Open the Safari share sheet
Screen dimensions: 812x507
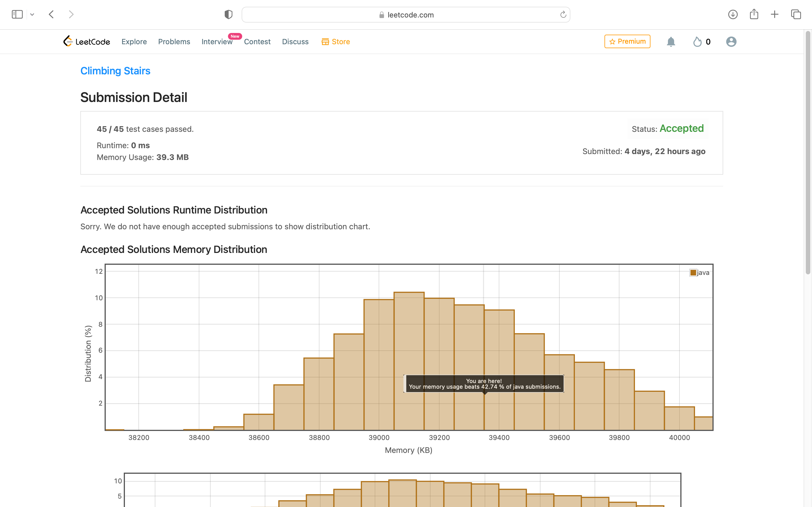point(754,14)
